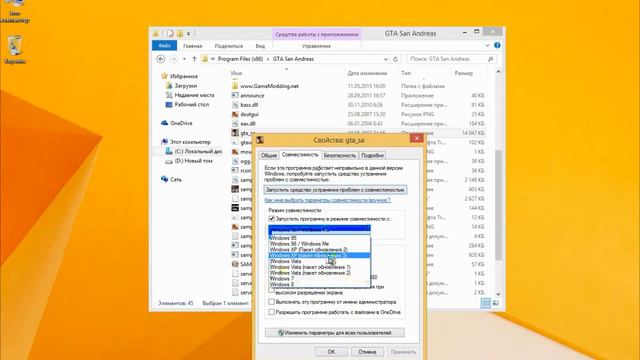This screenshot has height=360, width=640.
Task: Open the Вид ribbon tab
Action: [260, 46]
